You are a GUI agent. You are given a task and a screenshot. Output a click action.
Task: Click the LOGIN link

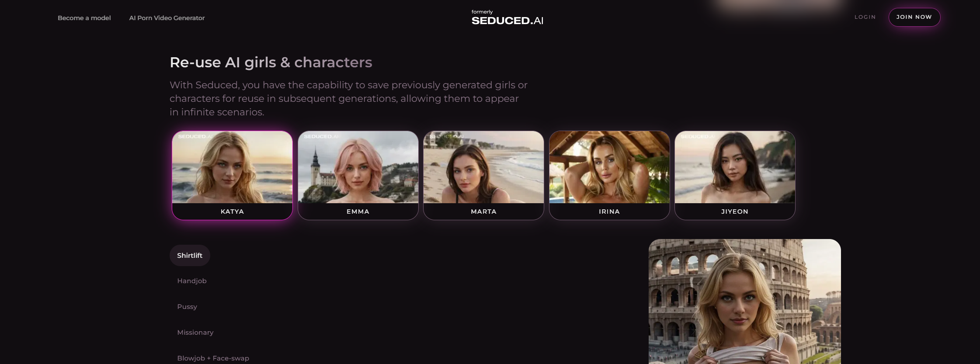tap(865, 17)
